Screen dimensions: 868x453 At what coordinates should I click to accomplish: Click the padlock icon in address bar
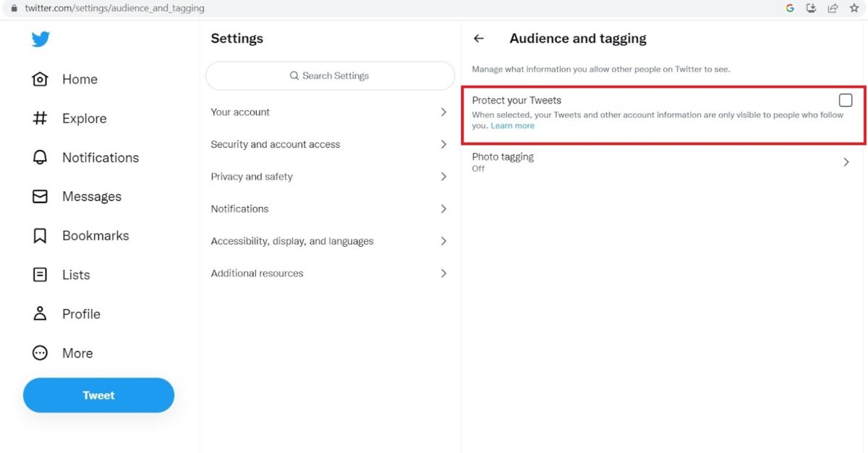(14, 9)
